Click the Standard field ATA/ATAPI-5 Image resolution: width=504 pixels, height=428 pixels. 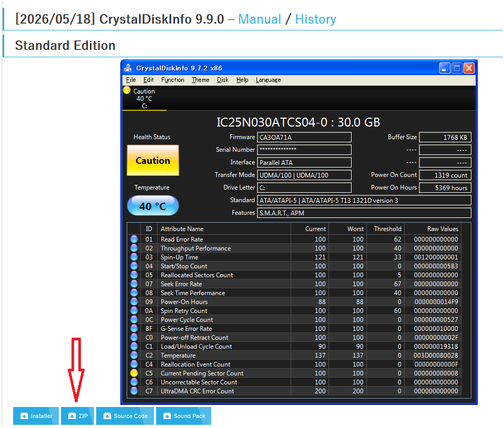[x=364, y=201]
